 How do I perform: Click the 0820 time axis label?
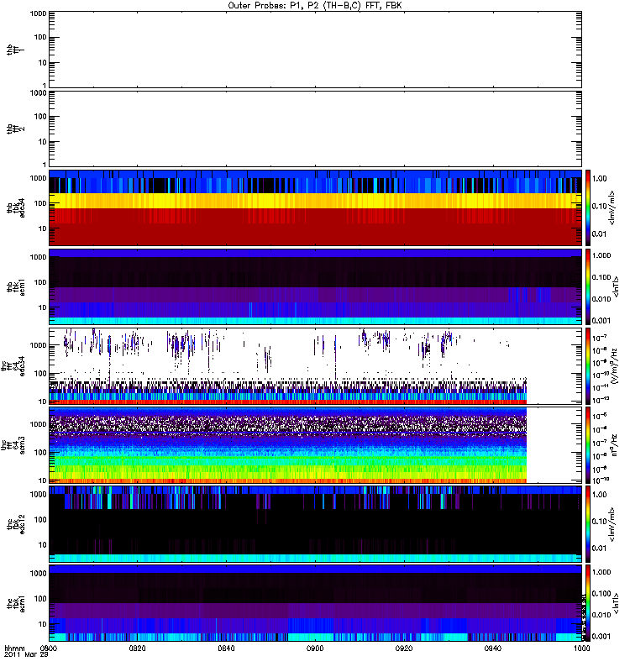point(137,648)
